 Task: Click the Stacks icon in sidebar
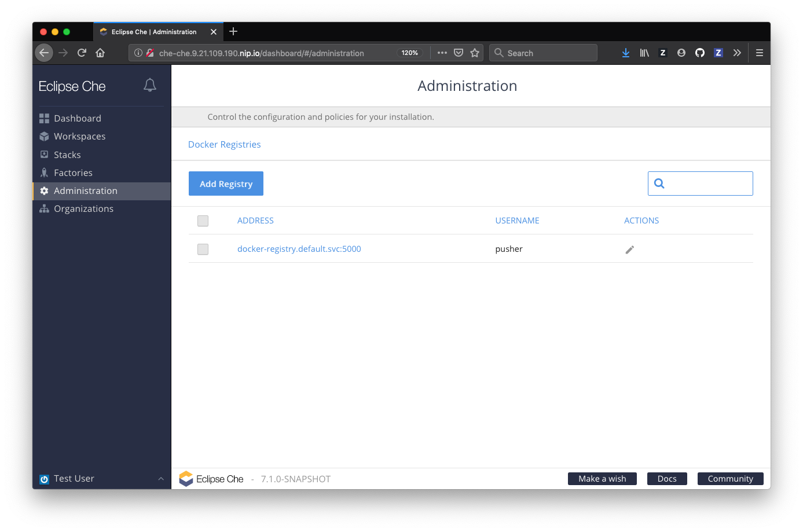tap(44, 155)
